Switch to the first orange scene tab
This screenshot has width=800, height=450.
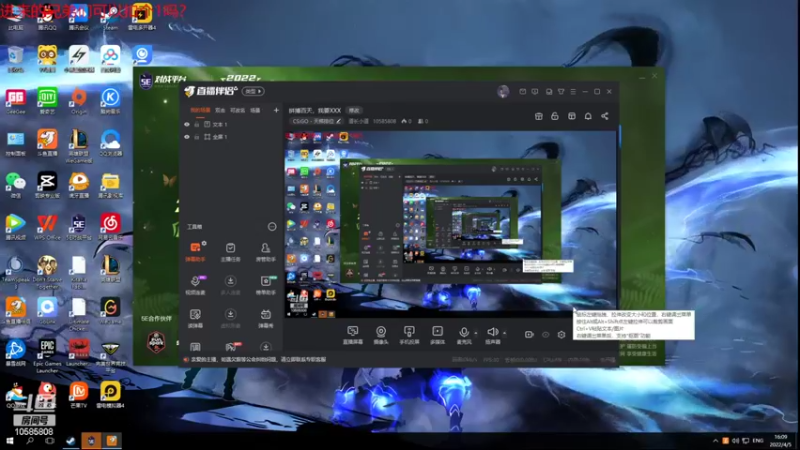tap(200, 110)
